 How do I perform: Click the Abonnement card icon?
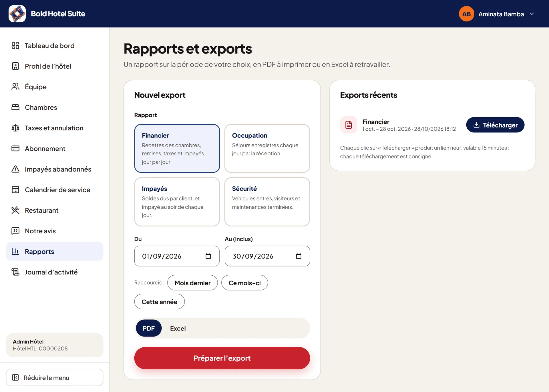[15, 148]
